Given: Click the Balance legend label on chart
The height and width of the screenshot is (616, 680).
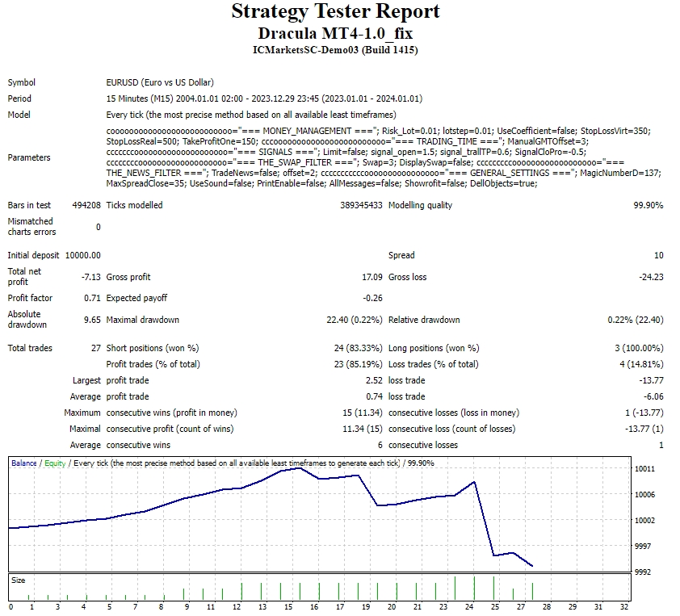Looking at the screenshot, I should pyautogui.click(x=23, y=463).
